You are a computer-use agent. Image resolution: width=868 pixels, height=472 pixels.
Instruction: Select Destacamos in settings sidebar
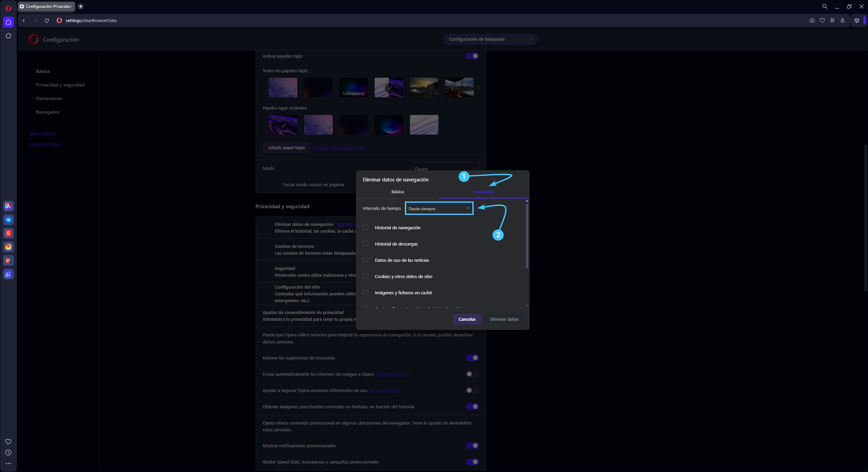[x=49, y=98]
